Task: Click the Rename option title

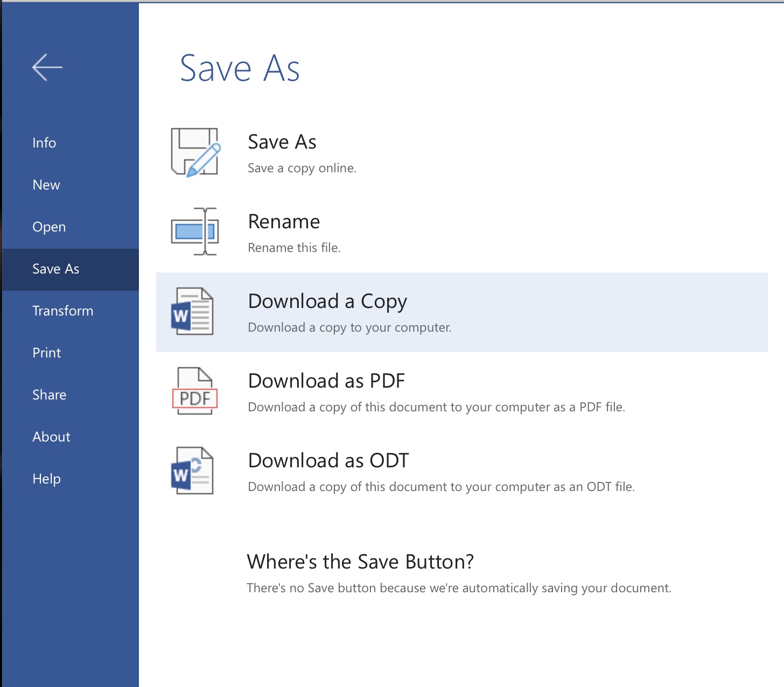Action: pos(284,222)
